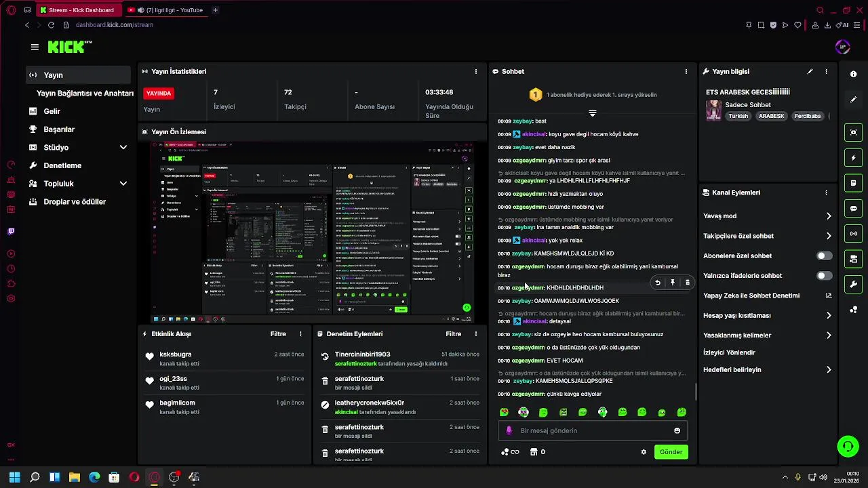The height and width of the screenshot is (488, 868).
Task: Go to Gelir in the sidebar
Action: click(52, 111)
